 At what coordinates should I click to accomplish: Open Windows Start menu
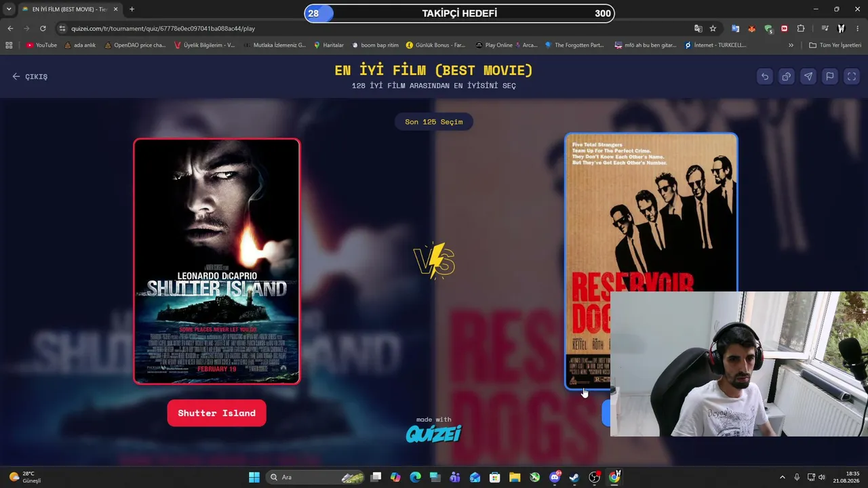pos(254,477)
